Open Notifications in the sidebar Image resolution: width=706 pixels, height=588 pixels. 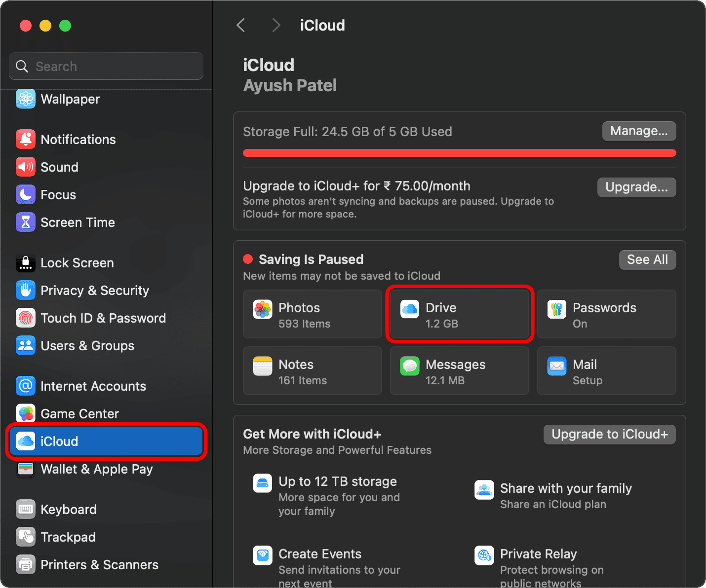78,140
